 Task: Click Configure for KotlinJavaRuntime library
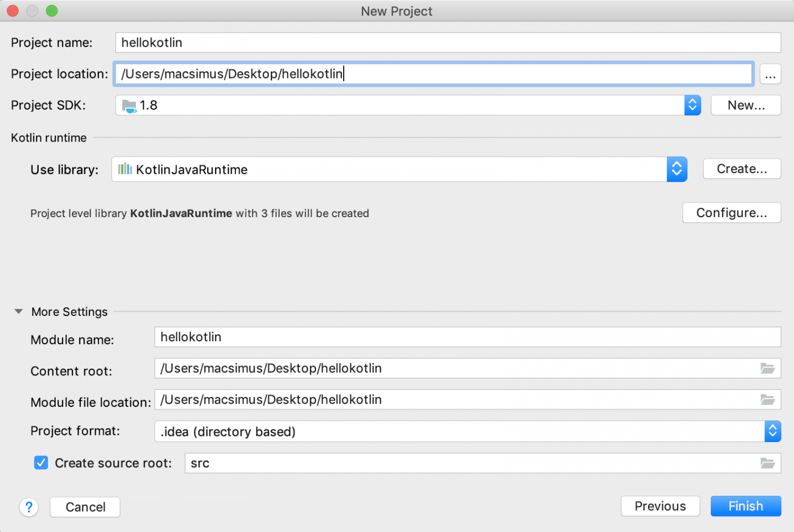[731, 212]
